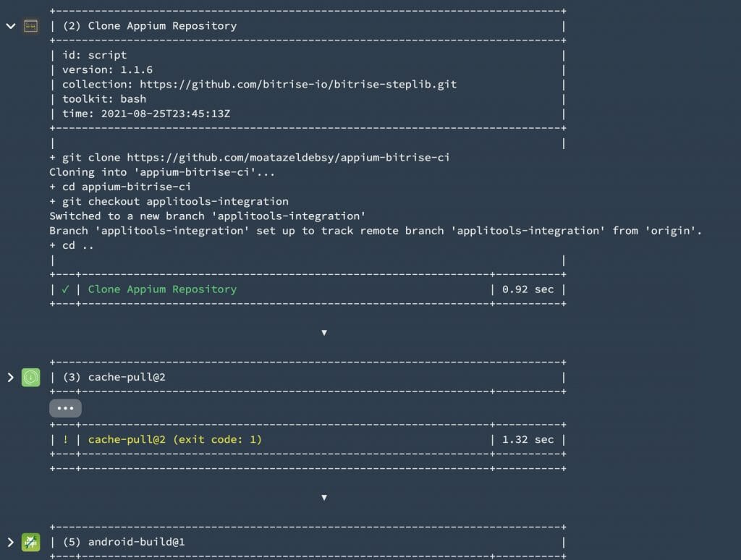Expand the cache-pull@2 step log

tap(10, 377)
